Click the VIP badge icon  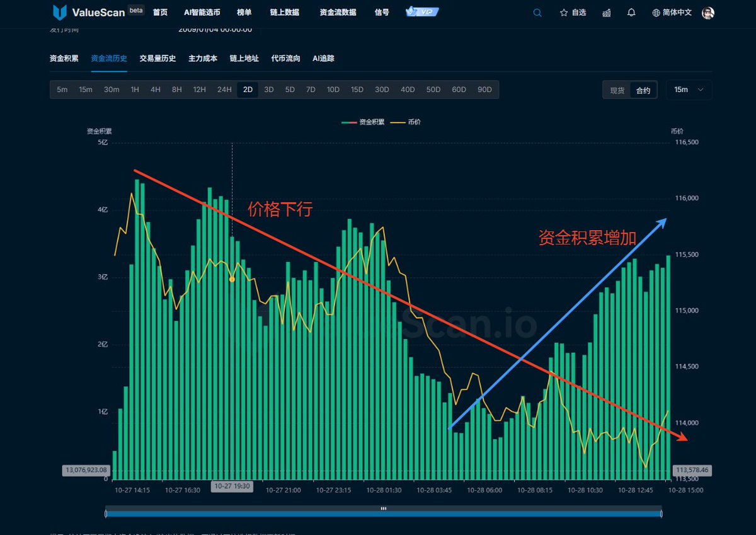tap(423, 12)
